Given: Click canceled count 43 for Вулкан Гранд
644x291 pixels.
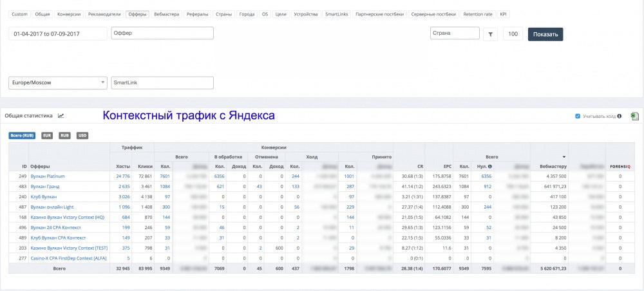Looking at the screenshot, I should pos(259,186).
